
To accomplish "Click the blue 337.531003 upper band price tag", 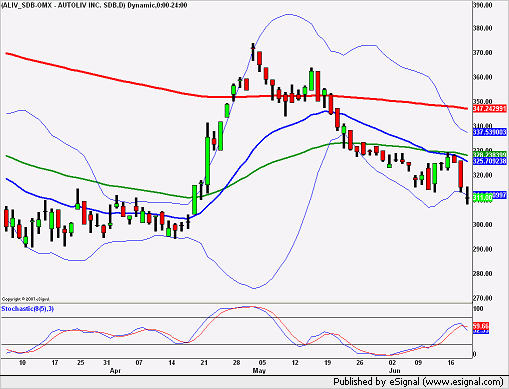I will [x=489, y=132].
